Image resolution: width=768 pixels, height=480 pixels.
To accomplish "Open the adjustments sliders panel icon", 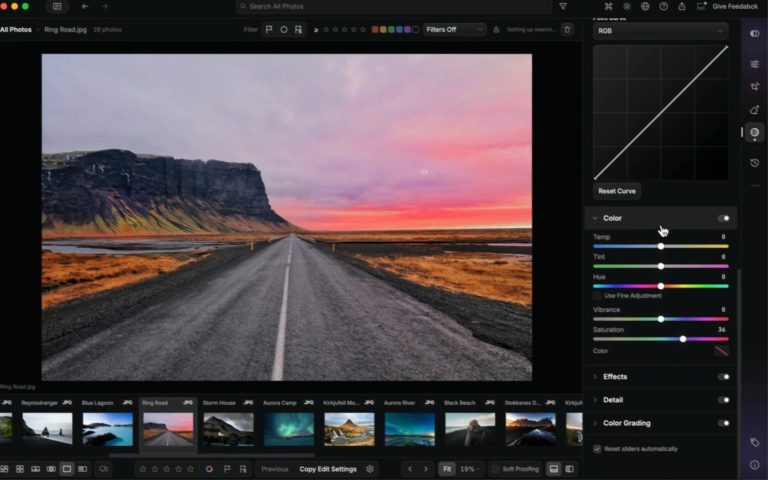I will [754, 64].
